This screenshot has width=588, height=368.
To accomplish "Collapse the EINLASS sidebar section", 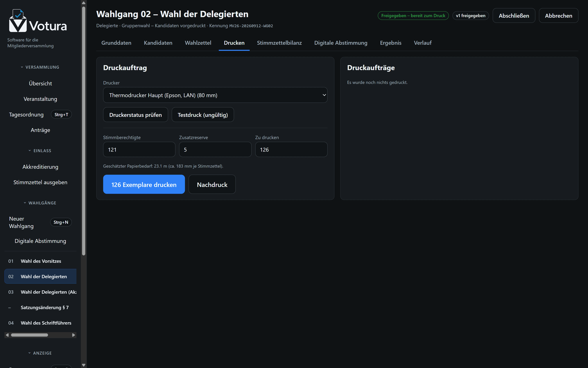I will [x=40, y=151].
